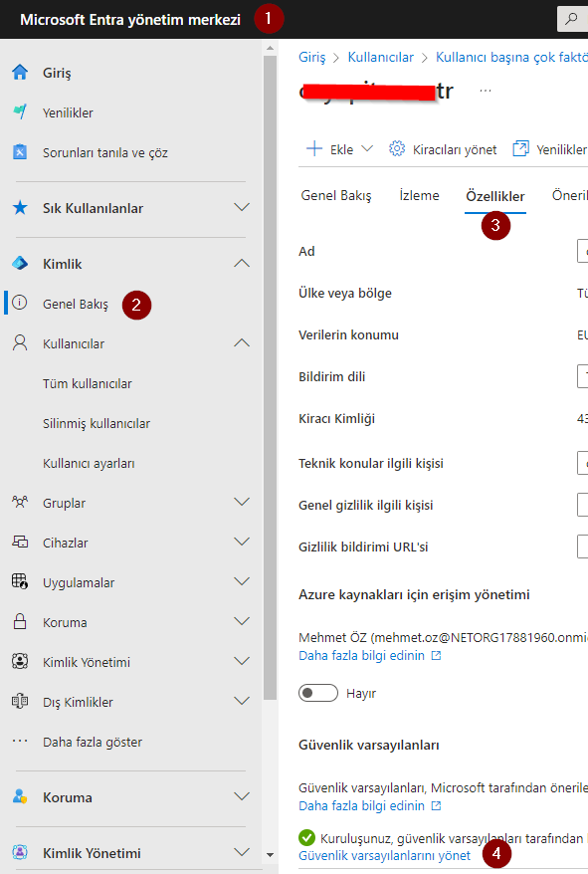The width and height of the screenshot is (588, 874).
Task: Click the Gruplar icon
Action: tap(20, 503)
